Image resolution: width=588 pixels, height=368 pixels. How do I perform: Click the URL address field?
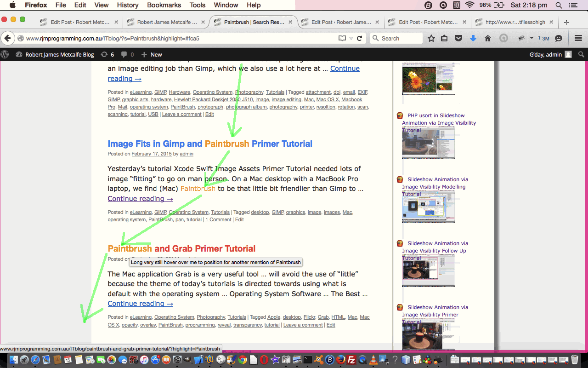[179, 39]
